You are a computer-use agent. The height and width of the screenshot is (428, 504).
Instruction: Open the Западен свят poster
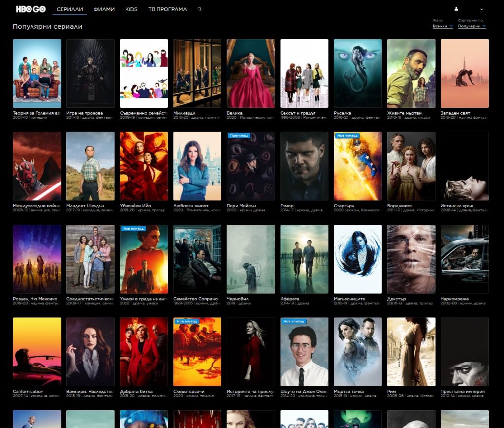point(465,73)
